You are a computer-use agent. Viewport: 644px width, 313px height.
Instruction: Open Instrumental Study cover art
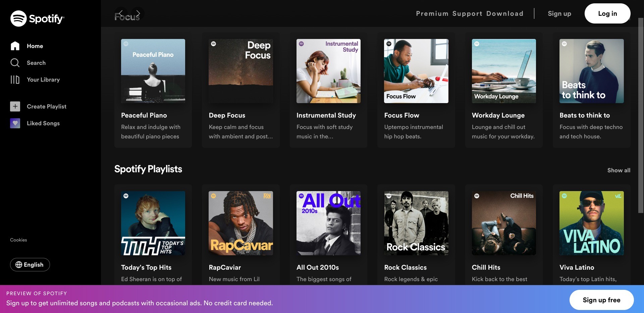coord(328,71)
